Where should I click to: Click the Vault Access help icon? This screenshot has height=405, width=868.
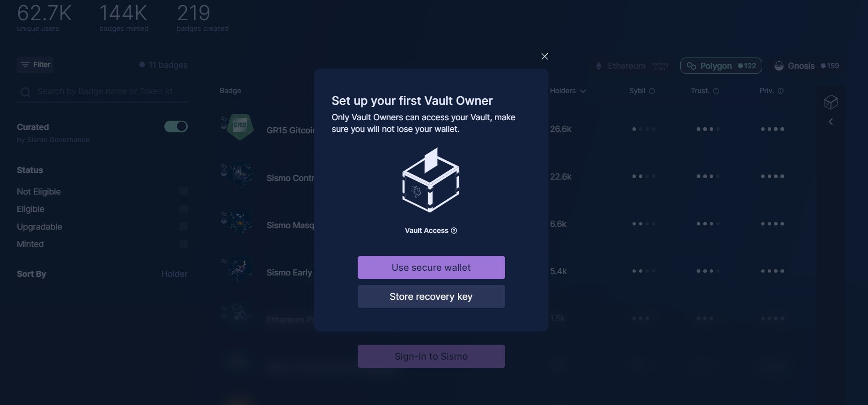(454, 231)
